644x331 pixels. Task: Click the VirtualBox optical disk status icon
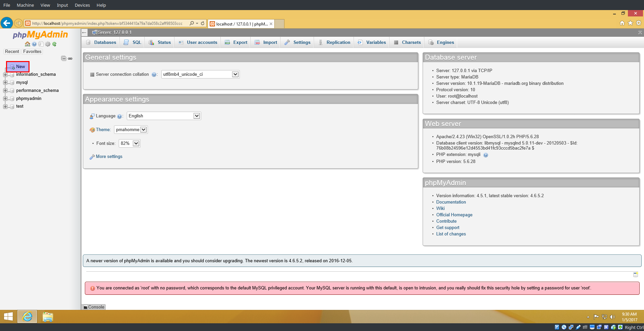564,327
